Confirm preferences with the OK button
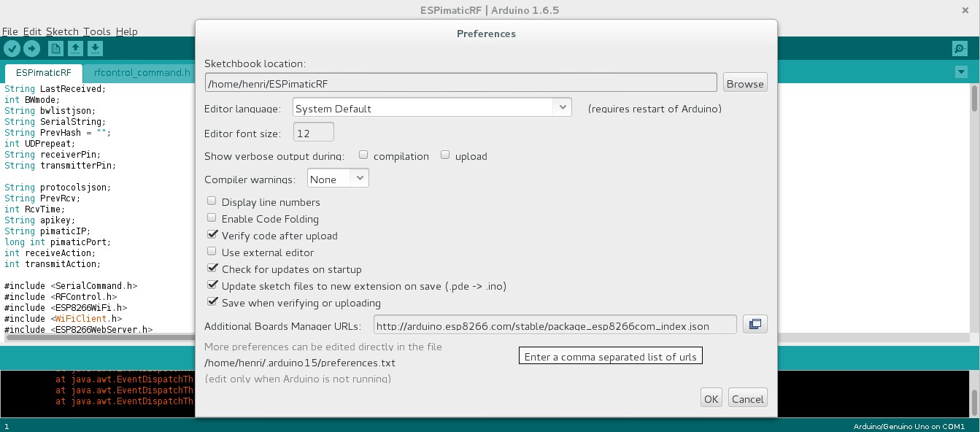Viewport: 980px width, 432px height. point(711,398)
